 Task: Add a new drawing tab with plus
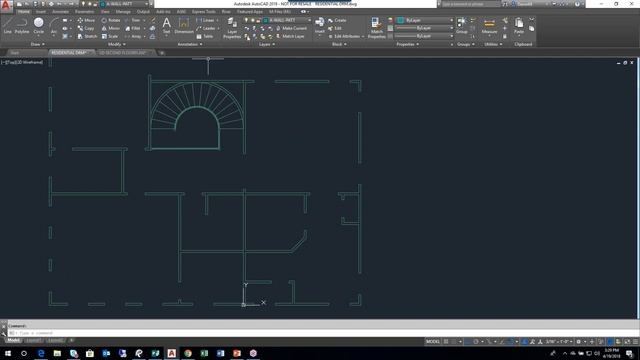pos(162,53)
